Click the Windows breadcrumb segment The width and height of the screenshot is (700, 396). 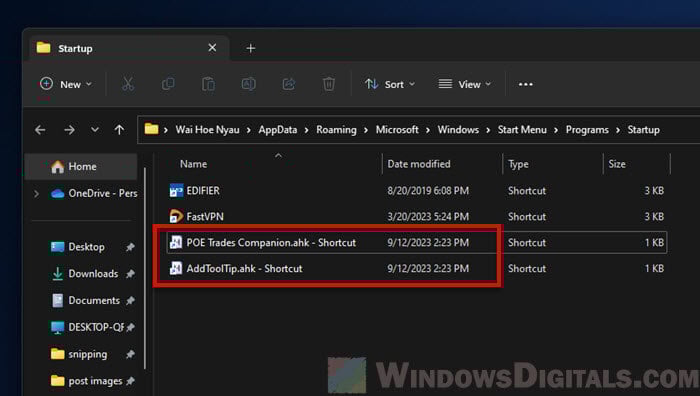458,129
